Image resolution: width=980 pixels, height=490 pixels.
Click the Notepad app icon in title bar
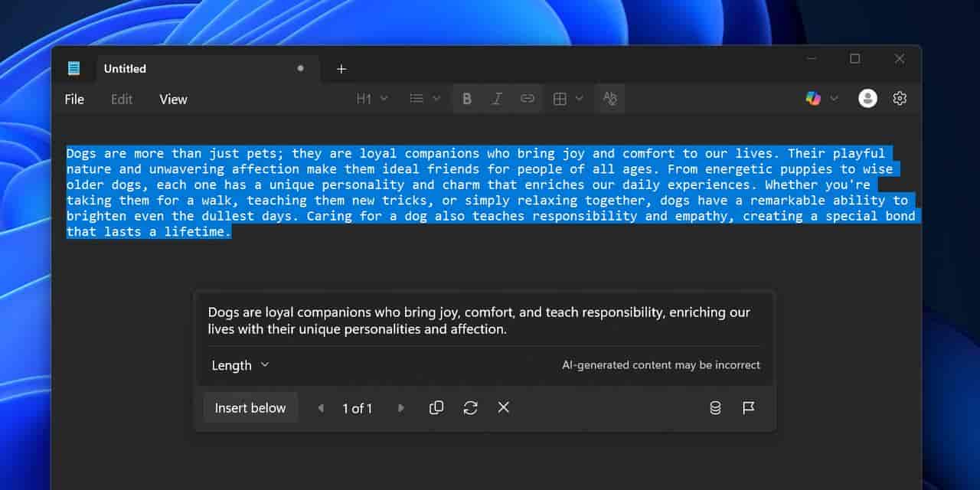73,68
